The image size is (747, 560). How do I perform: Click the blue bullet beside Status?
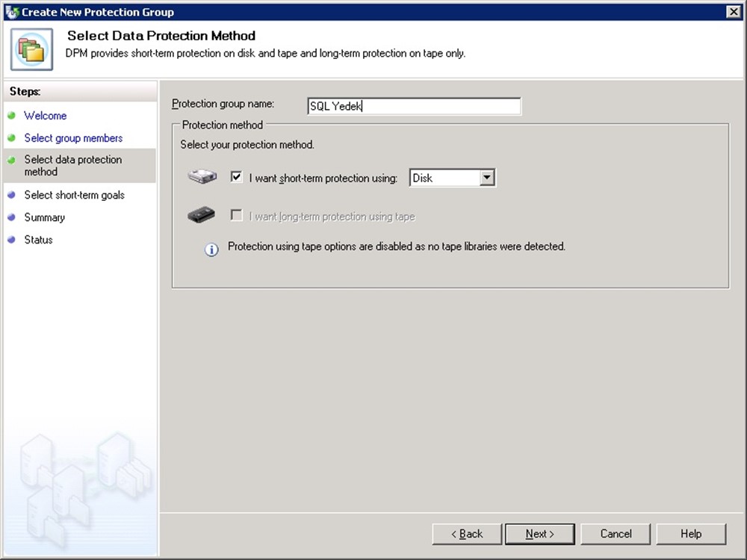[11, 240]
